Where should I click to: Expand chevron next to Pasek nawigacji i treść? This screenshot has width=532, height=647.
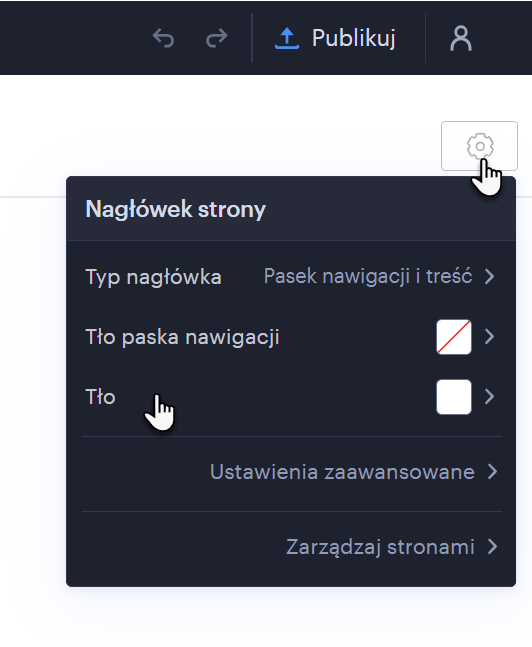[x=490, y=276]
